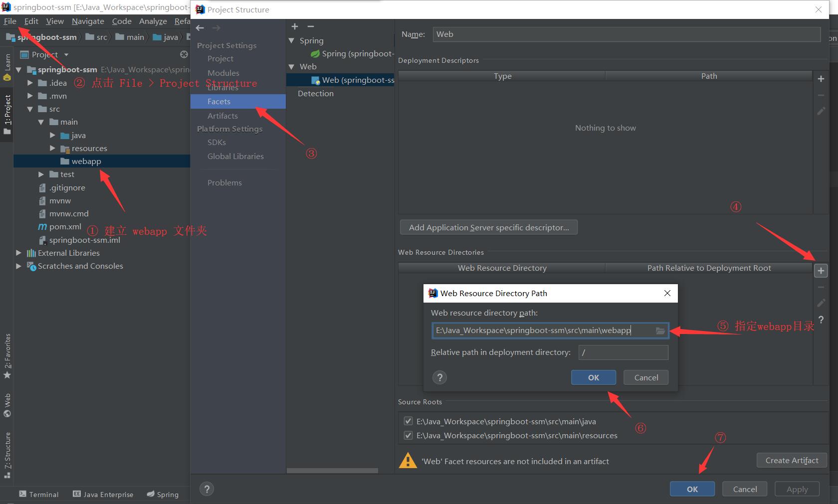Open help in Web Resource Directory dialog
The width and height of the screenshot is (838, 504).
click(x=439, y=377)
